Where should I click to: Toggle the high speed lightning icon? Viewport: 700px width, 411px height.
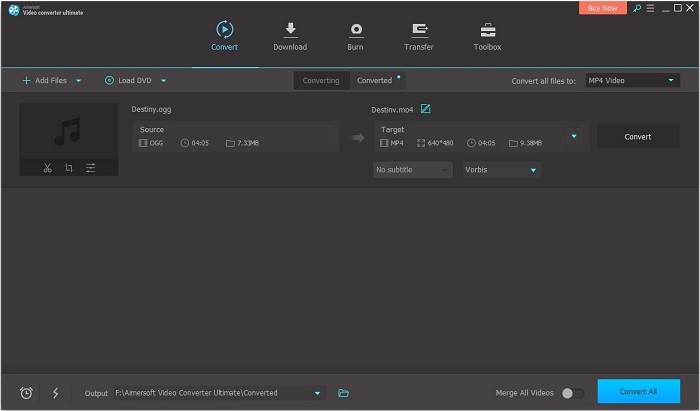[x=55, y=393]
